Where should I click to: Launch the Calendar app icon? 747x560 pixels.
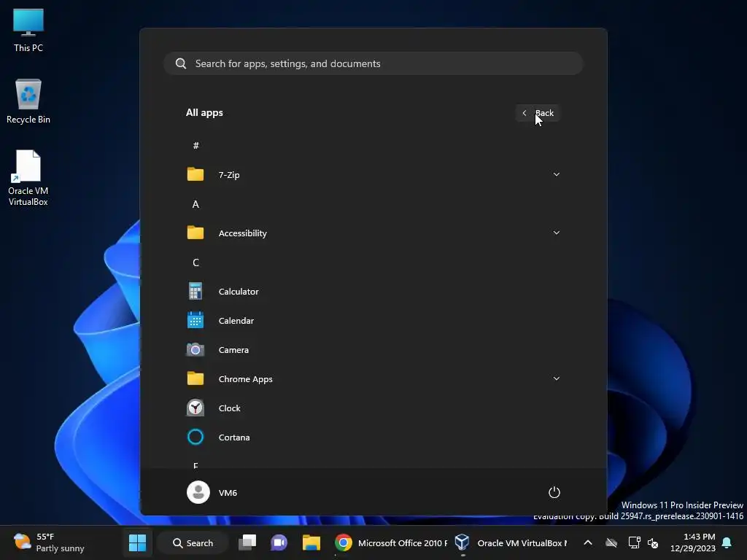(196, 320)
